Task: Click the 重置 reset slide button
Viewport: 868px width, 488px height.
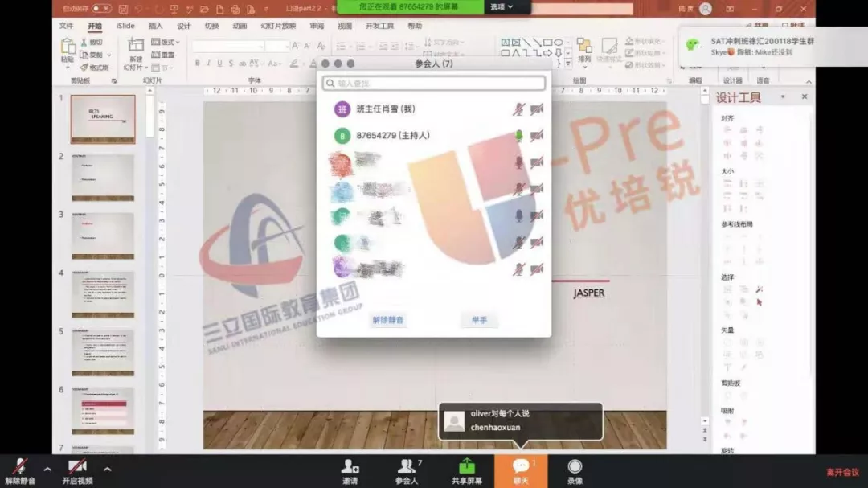Action: coord(162,55)
